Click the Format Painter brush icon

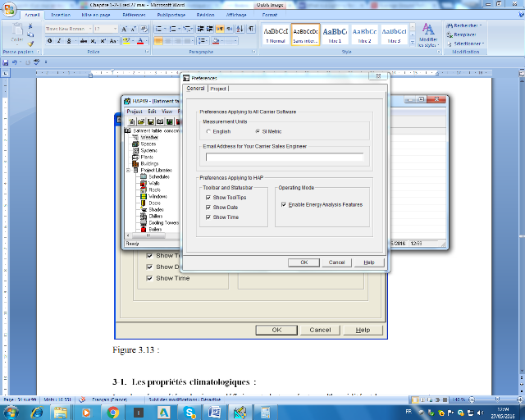(30, 43)
